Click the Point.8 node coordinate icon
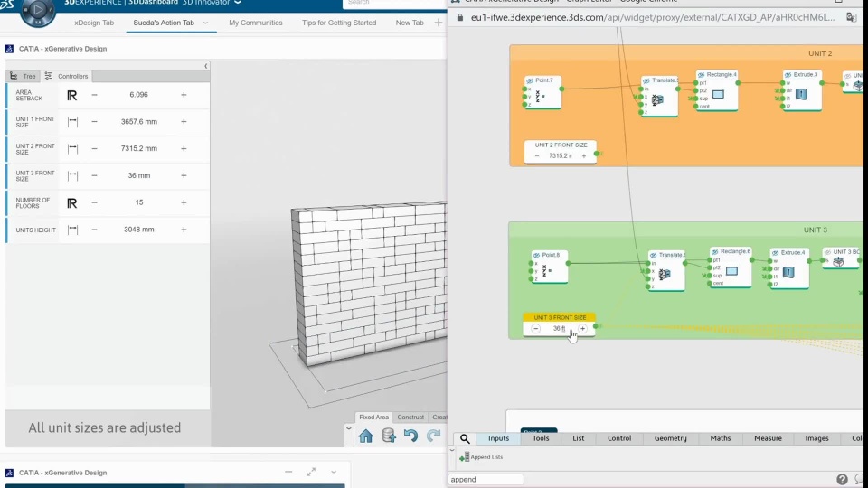 [x=546, y=270]
